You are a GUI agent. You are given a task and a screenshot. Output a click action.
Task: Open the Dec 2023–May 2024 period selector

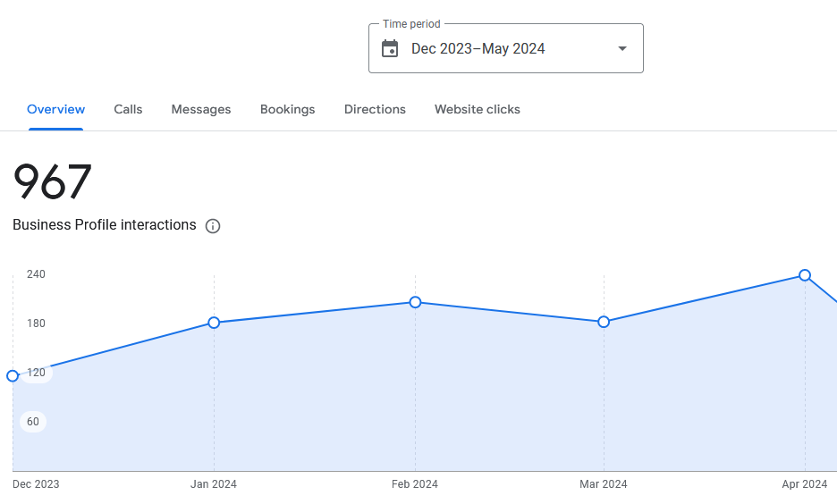pos(505,48)
